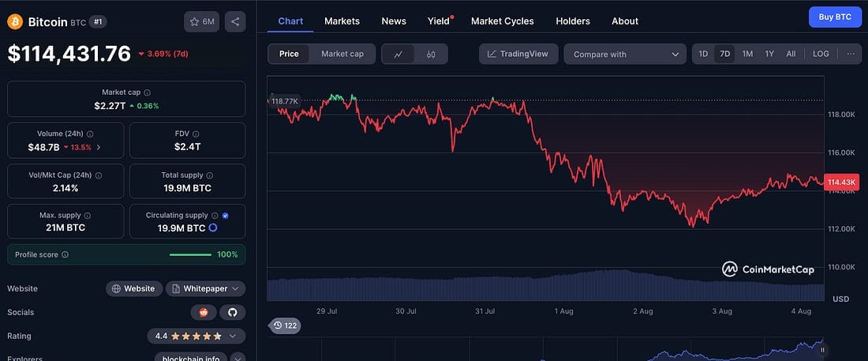Toggle chart to Price

[x=289, y=54]
